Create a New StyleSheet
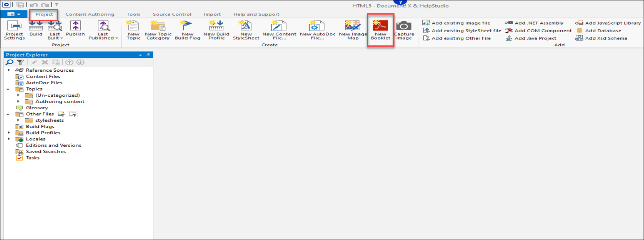The height and width of the screenshot is (240, 644). pyautogui.click(x=246, y=30)
